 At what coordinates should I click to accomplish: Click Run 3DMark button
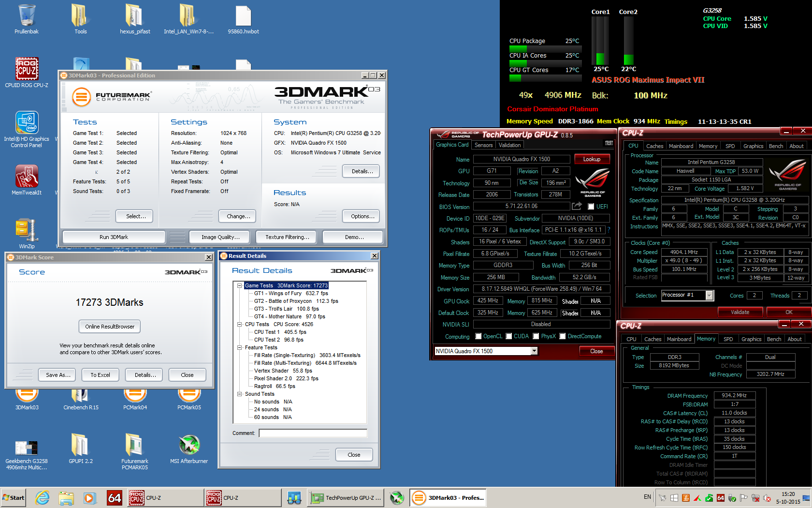pos(114,237)
